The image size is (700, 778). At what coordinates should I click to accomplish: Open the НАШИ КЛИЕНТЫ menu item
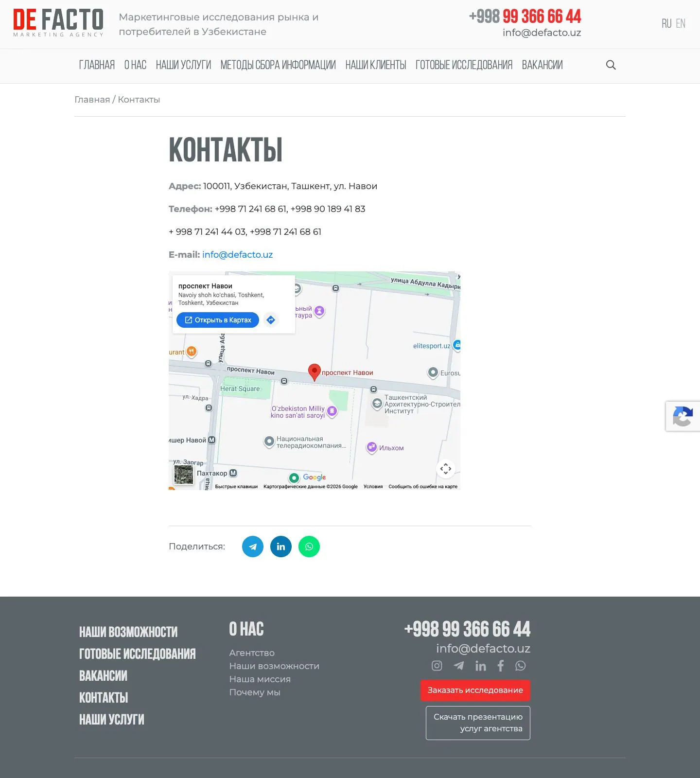click(376, 65)
